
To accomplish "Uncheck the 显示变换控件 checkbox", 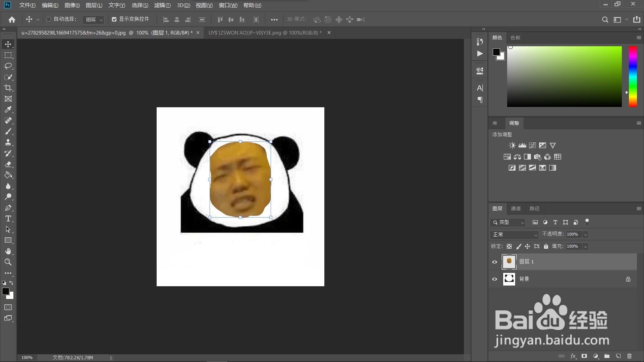I will (x=114, y=19).
